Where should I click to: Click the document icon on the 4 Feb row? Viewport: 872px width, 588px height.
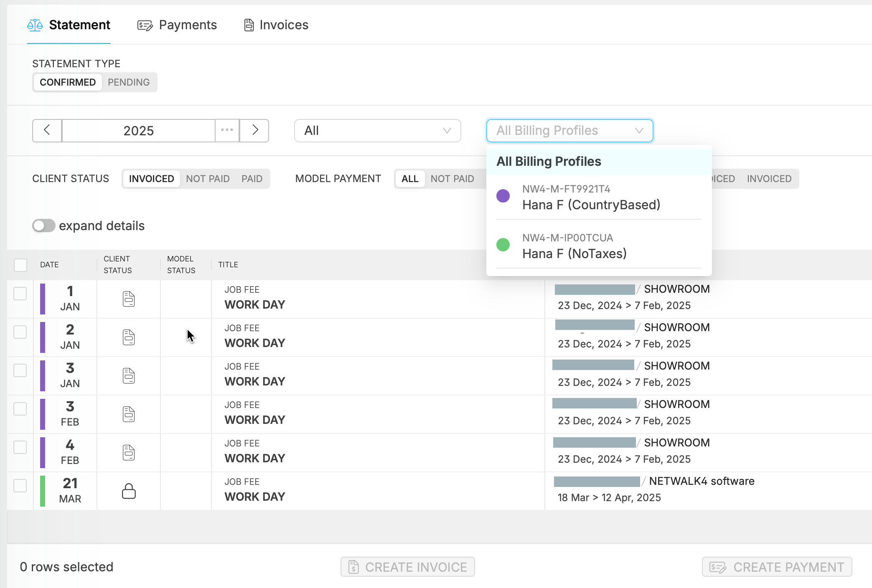[x=129, y=453]
